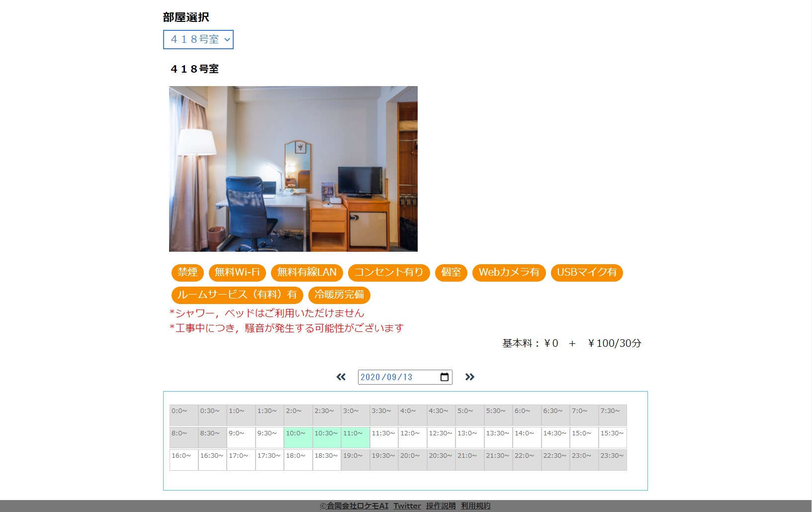This screenshot has width=812, height=512.
Task: Go to next day with double-right arrow
Action: 470,377
